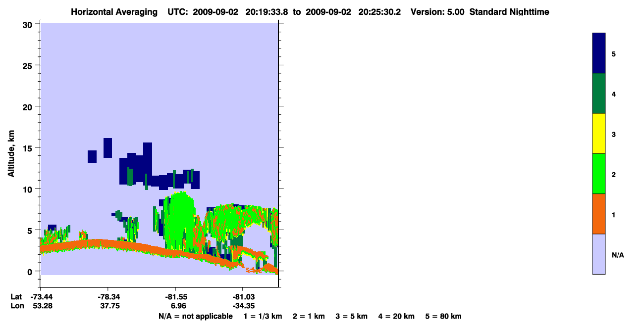The image size is (644, 330).
Task: Click the longitude value 53.28
Action: point(42,306)
